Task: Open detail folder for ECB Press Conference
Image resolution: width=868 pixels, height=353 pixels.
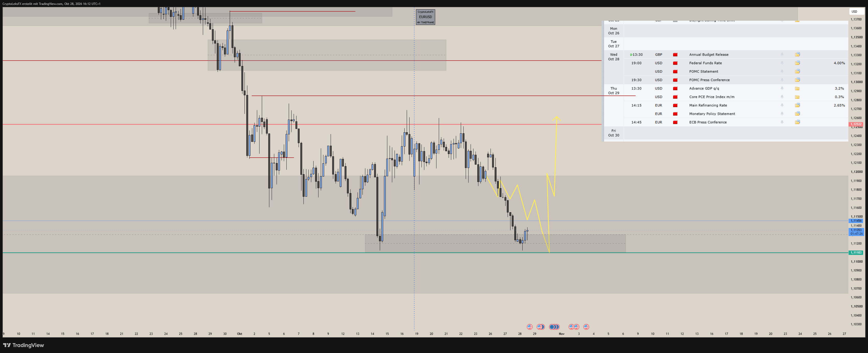Action: click(x=797, y=122)
